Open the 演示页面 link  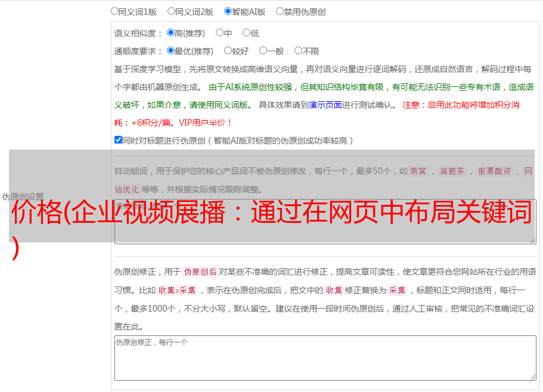(x=325, y=105)
